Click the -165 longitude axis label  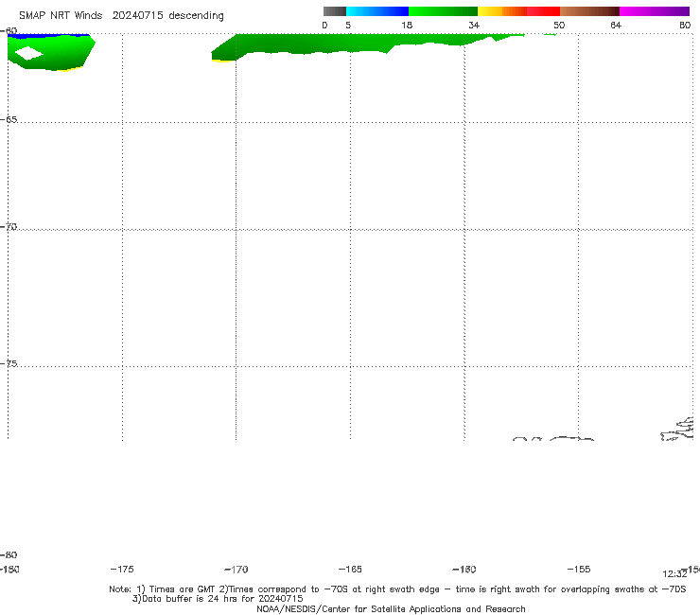(350, 569)
